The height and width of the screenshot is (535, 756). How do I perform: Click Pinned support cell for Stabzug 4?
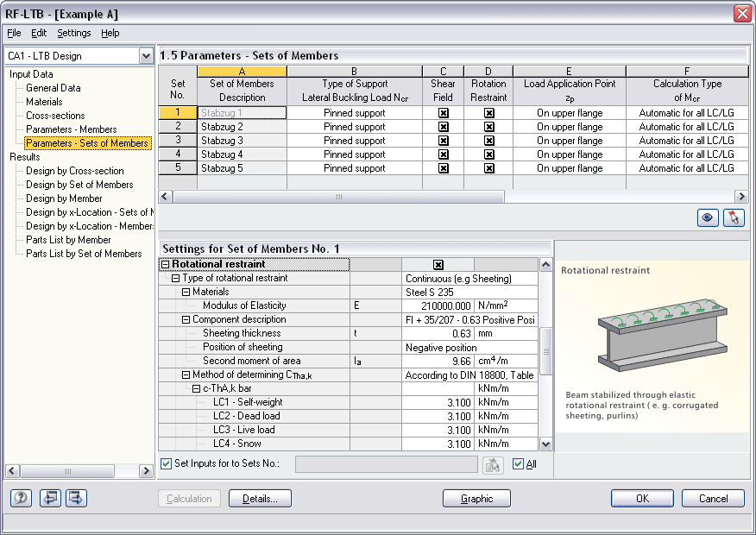(355, 154)
